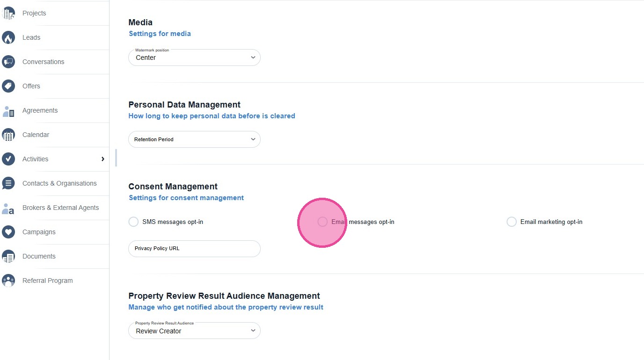The height and width of the screenshot is (360, 644).
Task: Click 'Consent Management' heading
Action: point(173,187)
